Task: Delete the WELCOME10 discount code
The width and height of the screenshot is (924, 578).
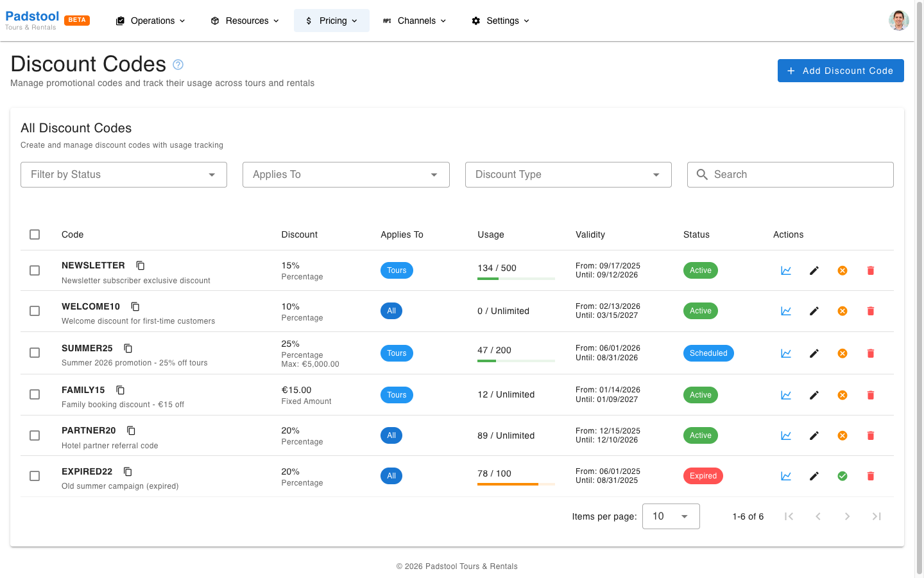Action: pos(871,311)
